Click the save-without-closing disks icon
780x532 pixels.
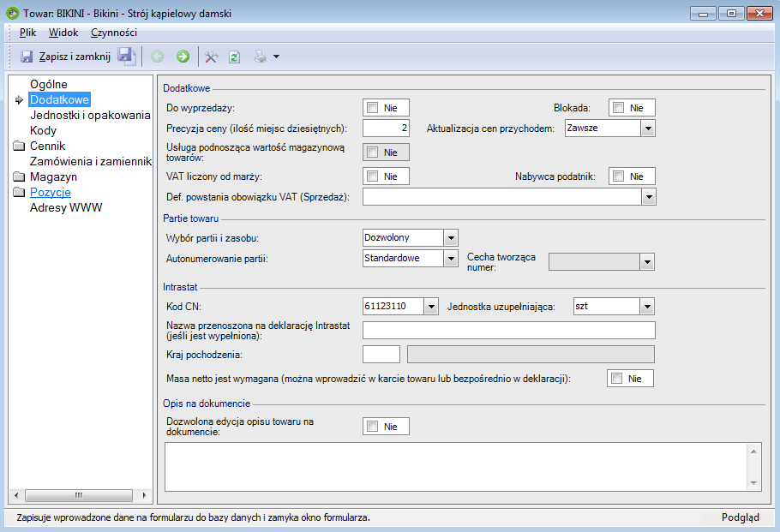click(x=126, y=57)
